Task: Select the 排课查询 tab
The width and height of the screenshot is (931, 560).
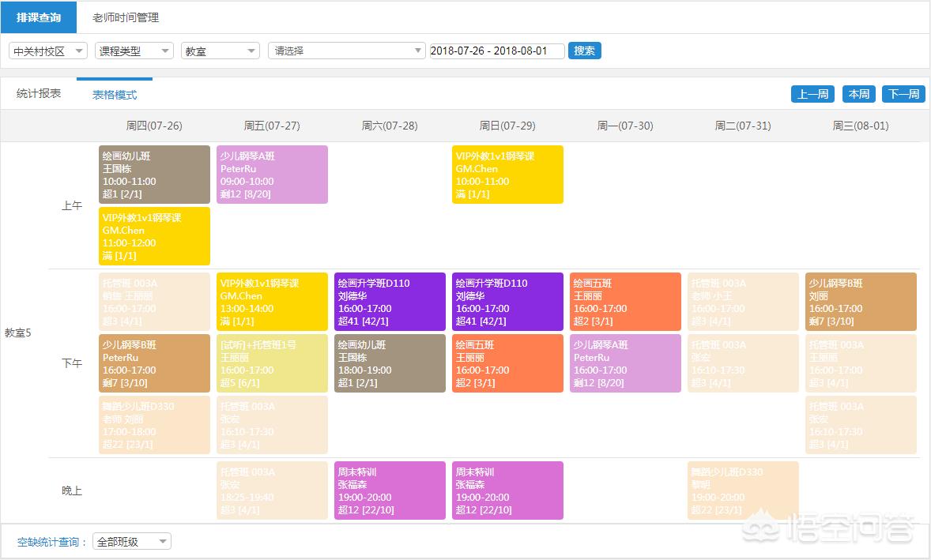Action: click(39, 17)
